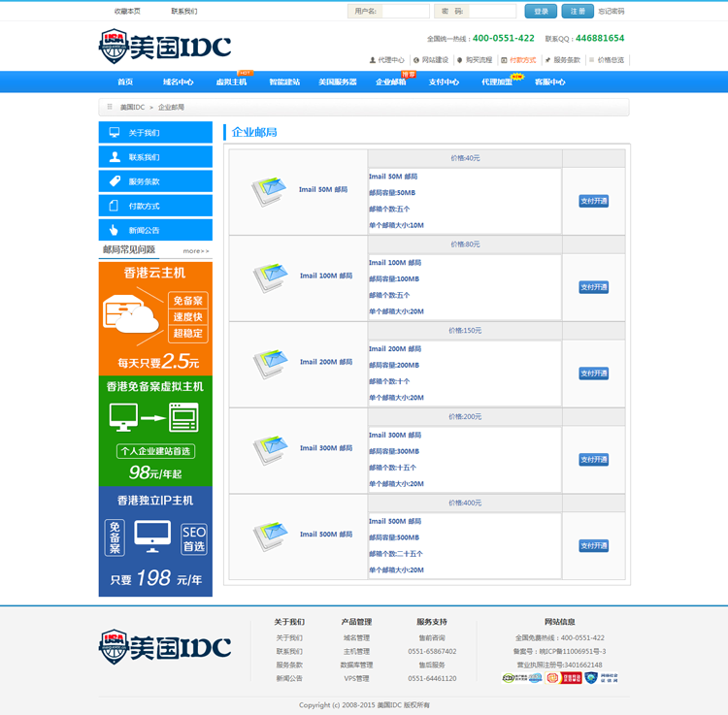Go to 支付中心 in the nav bar

coord(444,82)
